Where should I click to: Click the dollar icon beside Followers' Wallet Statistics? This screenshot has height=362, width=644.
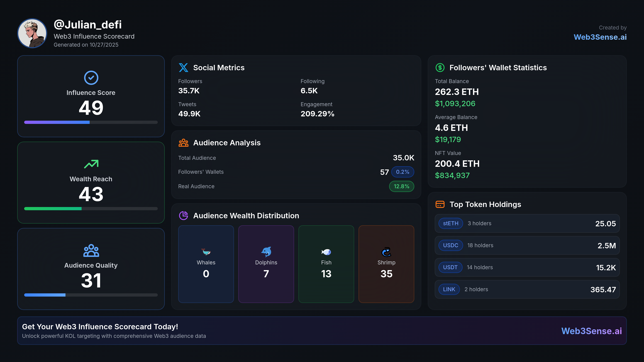click(440, 67)
